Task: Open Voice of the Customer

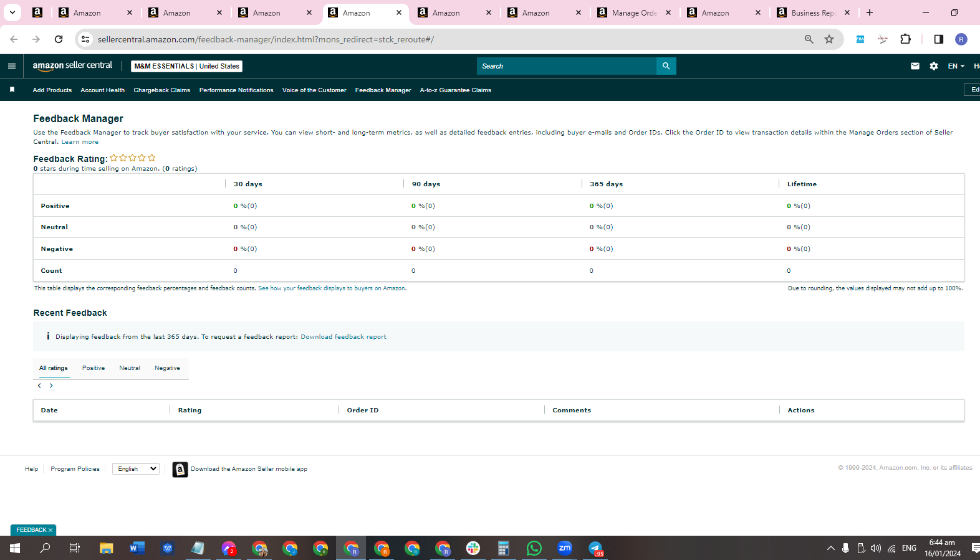Action: coord(314,90)
